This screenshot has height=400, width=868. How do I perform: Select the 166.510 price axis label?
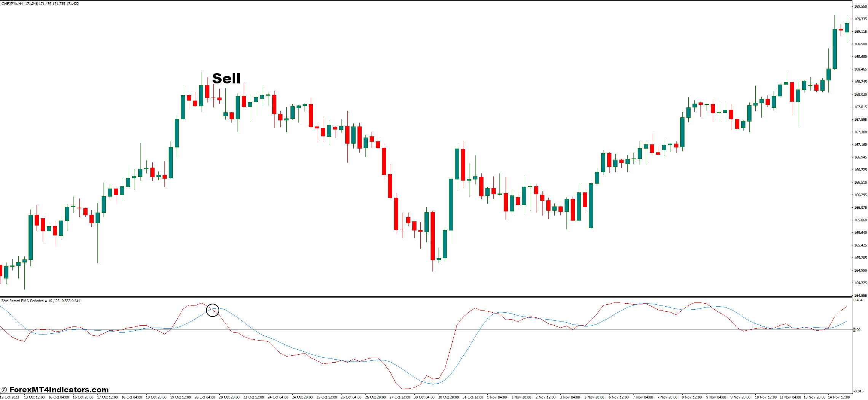click(x=860, y=182)
